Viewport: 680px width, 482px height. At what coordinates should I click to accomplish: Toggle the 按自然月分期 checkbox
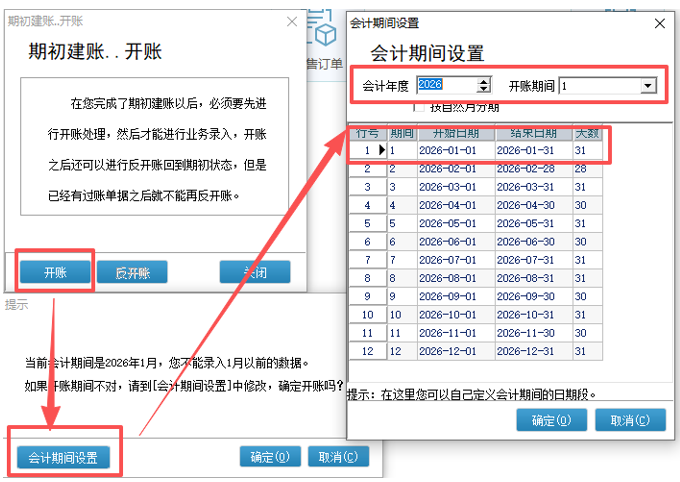417,106
